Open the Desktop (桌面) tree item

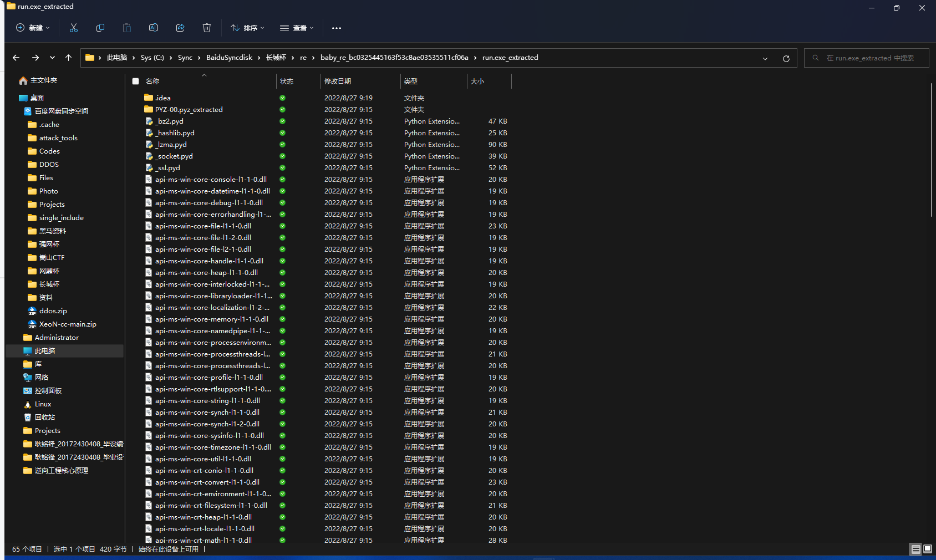(32, 98)
